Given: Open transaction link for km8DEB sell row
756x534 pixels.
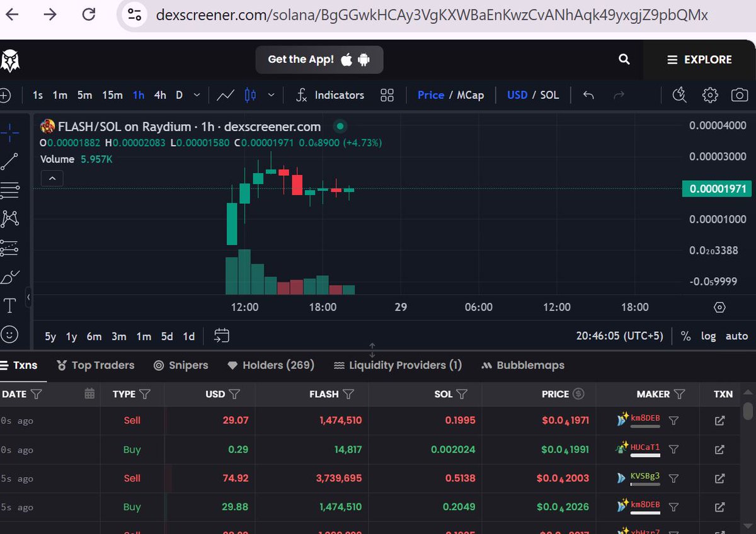Looking at the screenshot, I should tap(719, 421).
